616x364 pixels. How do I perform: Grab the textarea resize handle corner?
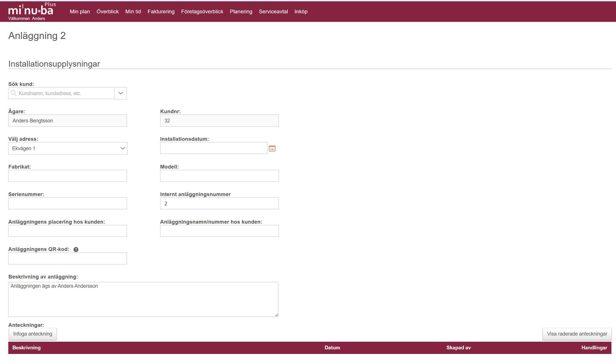[x=276, y=315]
